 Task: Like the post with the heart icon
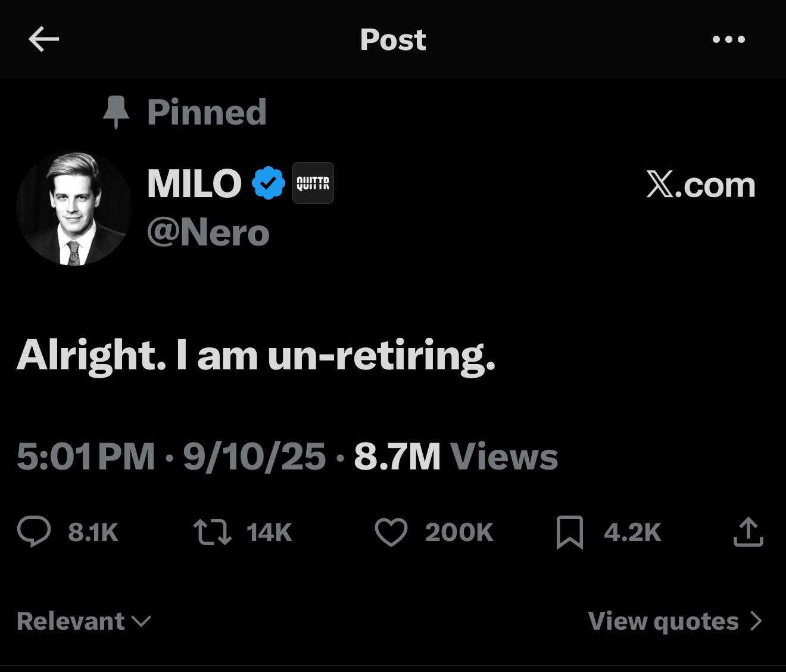pos(391,532)
